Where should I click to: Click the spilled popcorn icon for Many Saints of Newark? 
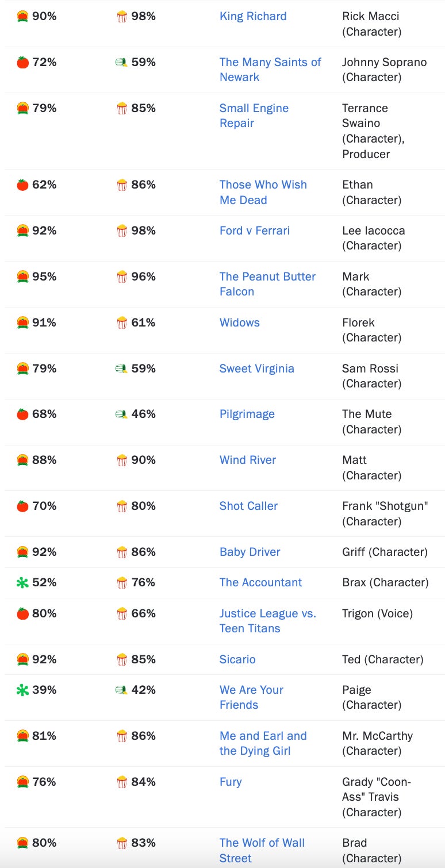click(121, 63)
